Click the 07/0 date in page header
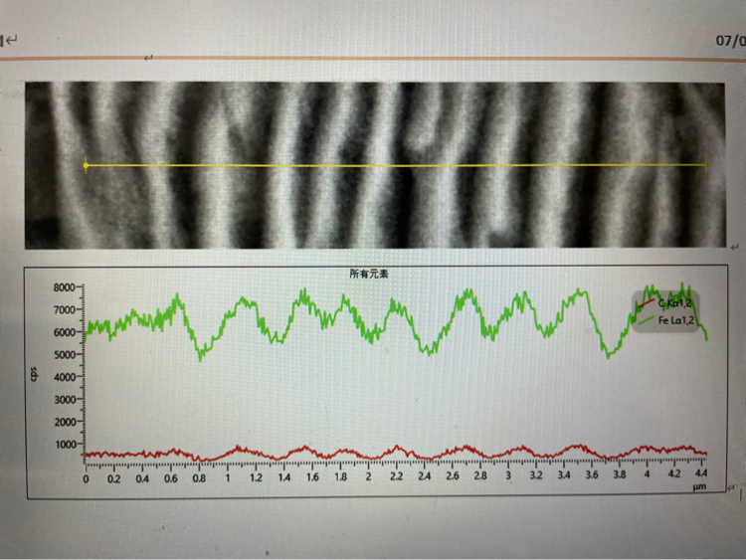The height and width of the screenshot is (560, 746). [731, 41]
